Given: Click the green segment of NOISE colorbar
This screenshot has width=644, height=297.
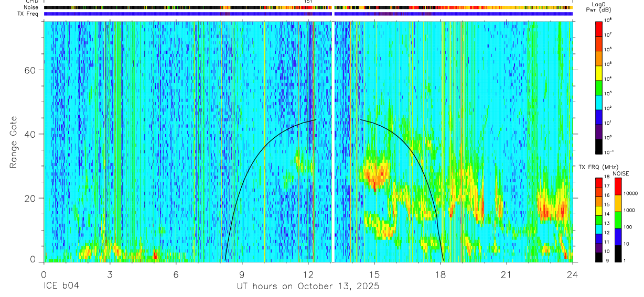Looking at the screenshot, I should (618, 219).
